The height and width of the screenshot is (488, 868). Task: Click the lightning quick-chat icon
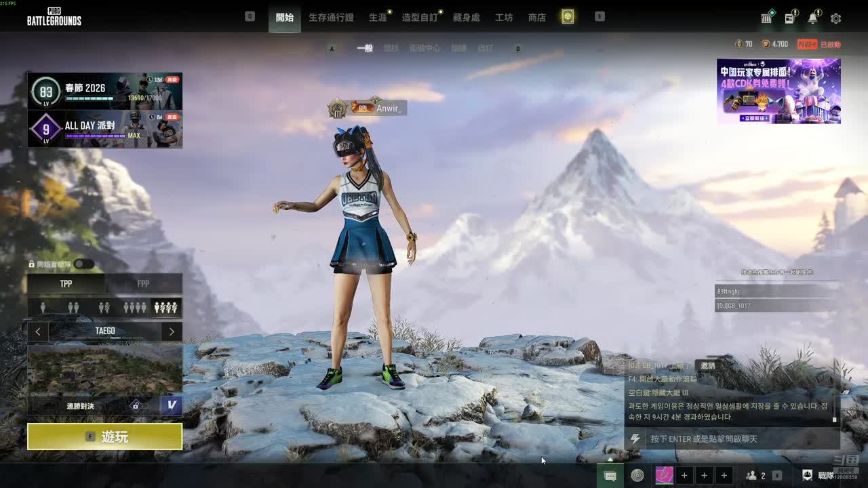pos(635,439)
